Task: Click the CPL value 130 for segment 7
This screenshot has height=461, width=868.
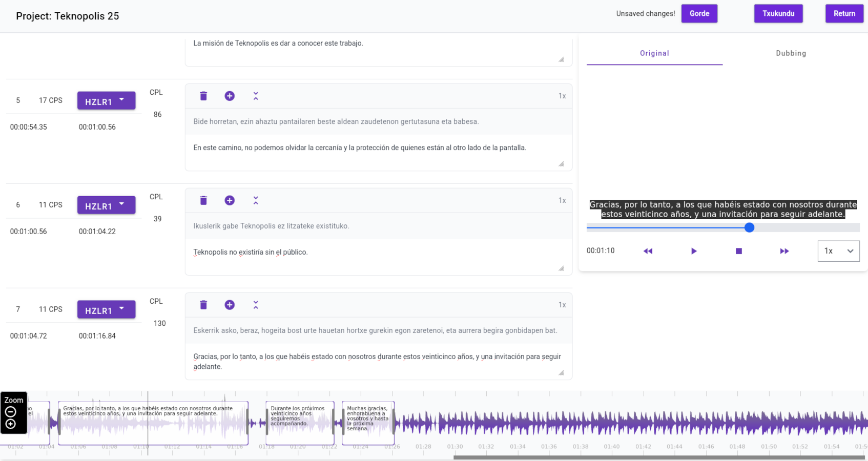Action: 160,324
